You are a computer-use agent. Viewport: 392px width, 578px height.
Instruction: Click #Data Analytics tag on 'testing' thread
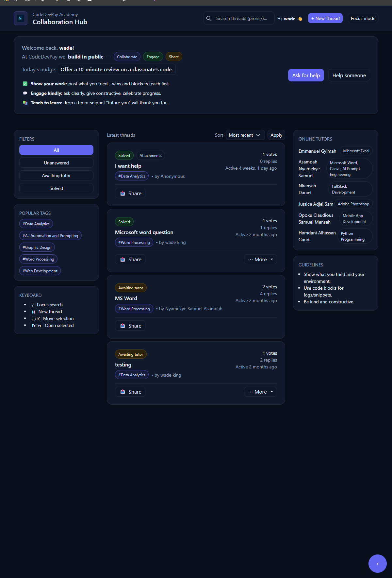pos(132,375)
